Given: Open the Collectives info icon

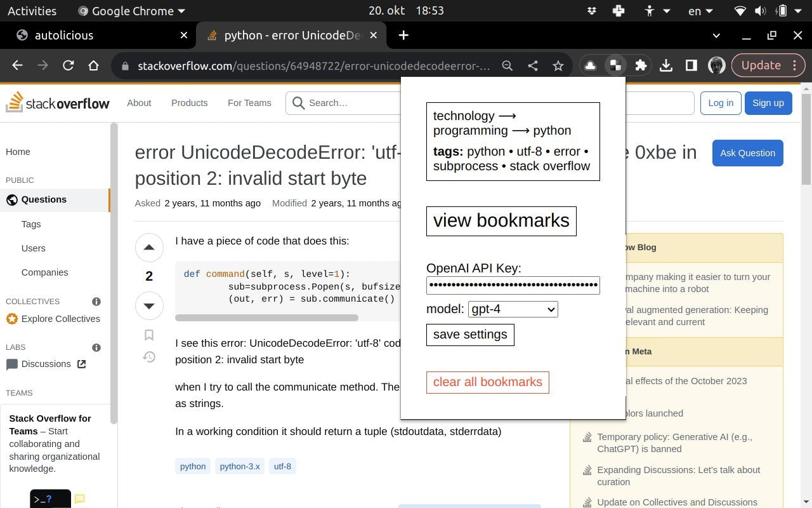Looking at the screenshot, I should [96, 302].
